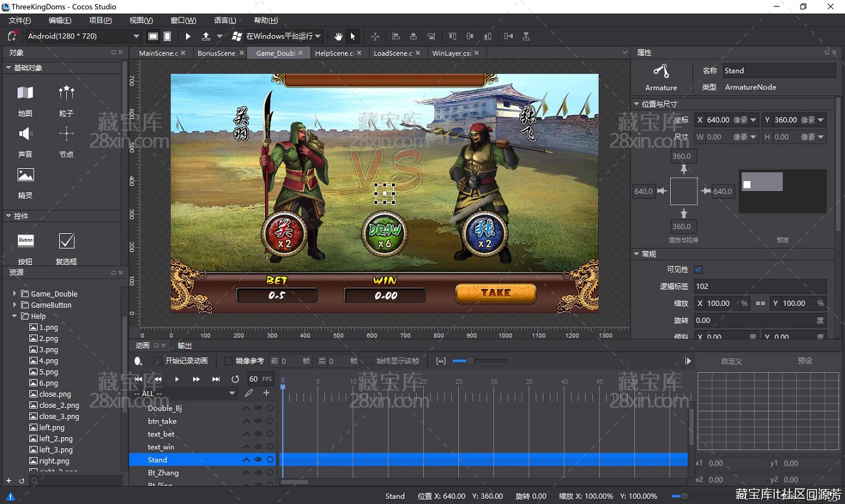Open the 文件(F) menu
The height and width of the screenshot is (504, 845).
click(19, 21)
